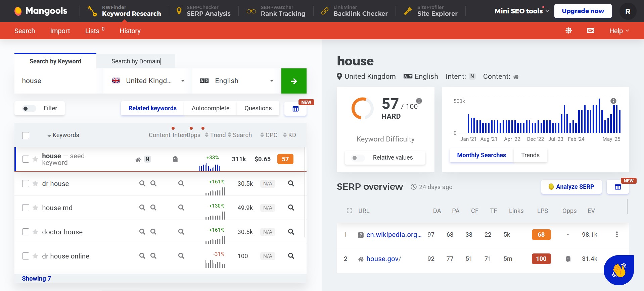
Task: Toggle dark mode sun icon
Action: [568, 31]
